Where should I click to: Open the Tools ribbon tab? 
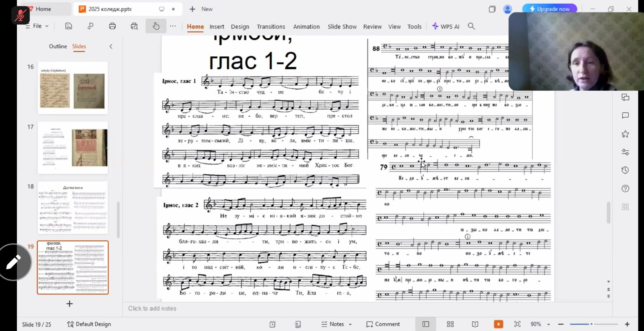(x=415, y=27)
